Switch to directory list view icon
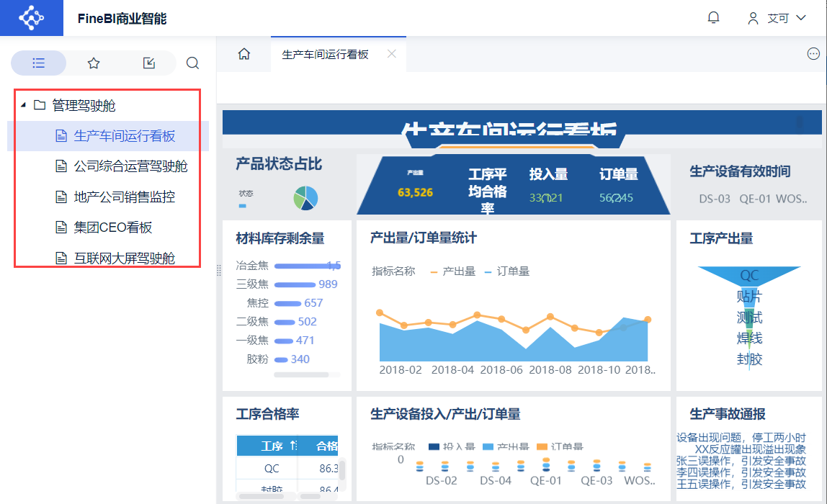The height and width of the screenshot is (504, 827). coord(39,63)
